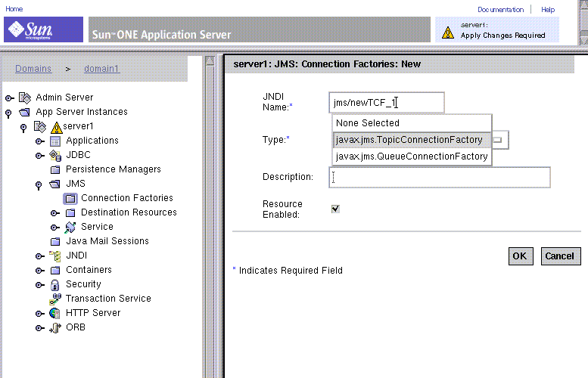Screen dimensions: 588x378
Task: Click the Security padlock icon
Action: (54, 285)
